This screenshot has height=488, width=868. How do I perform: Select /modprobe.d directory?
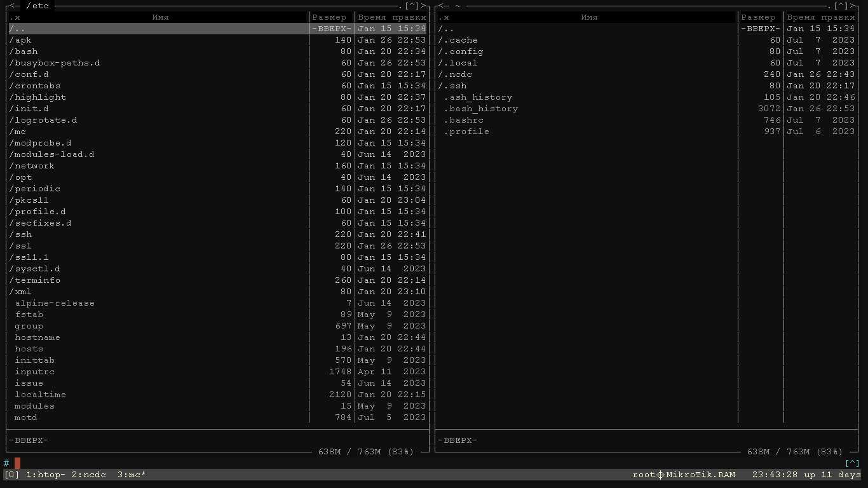(218, 143)
